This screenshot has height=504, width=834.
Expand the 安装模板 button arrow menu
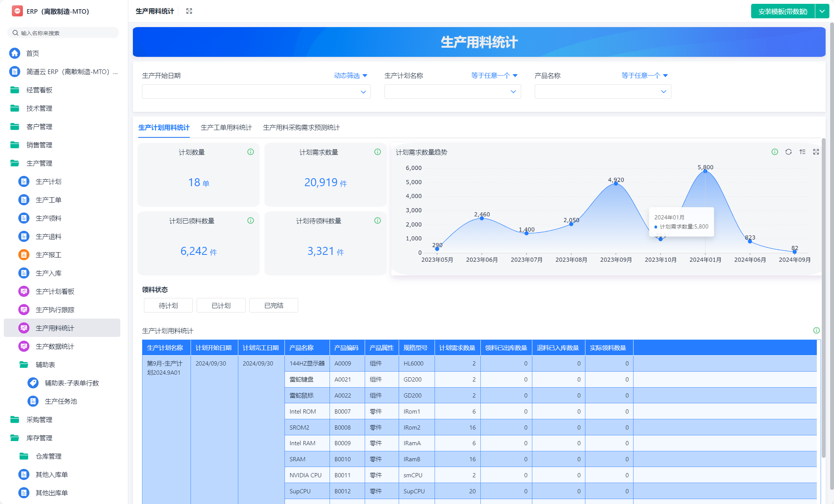pos(822,11)
